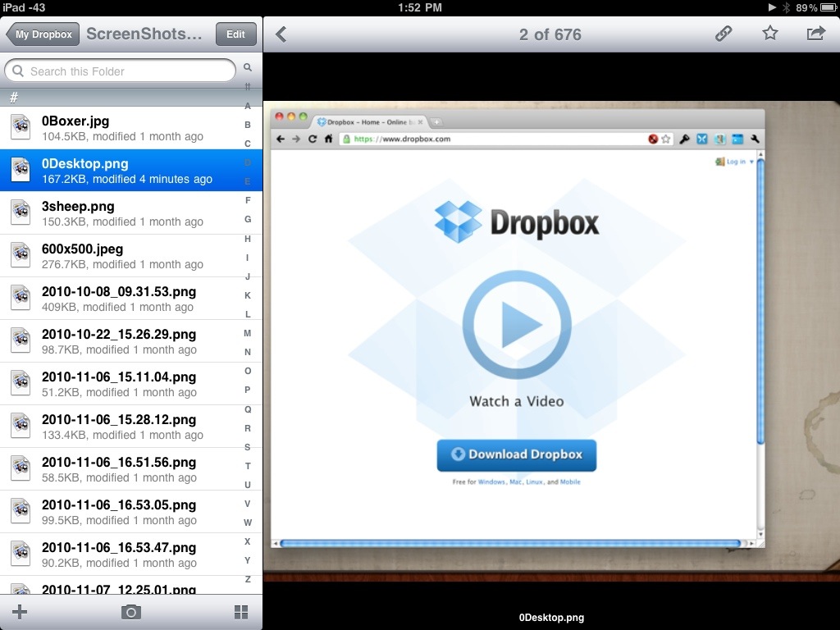Jump to letter S in the index bar
840x630 pixels.
coord(248,447)
